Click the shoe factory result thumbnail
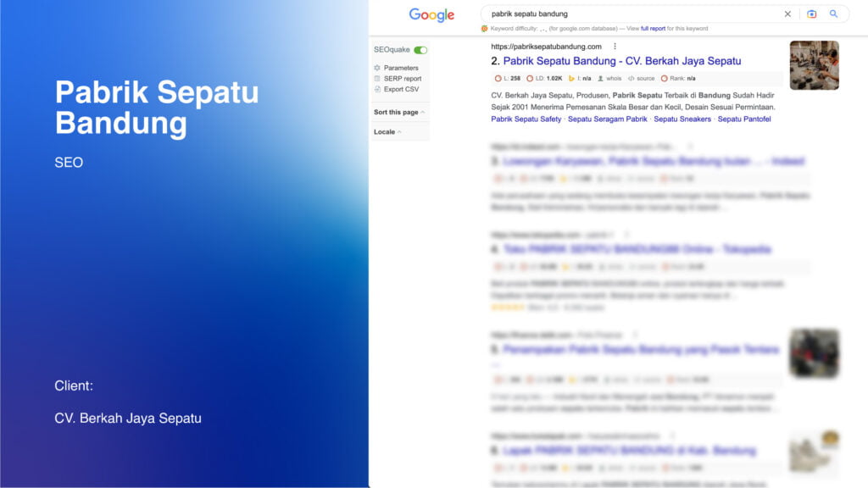This screenshot has height=488, width=868. click(814, 65)
